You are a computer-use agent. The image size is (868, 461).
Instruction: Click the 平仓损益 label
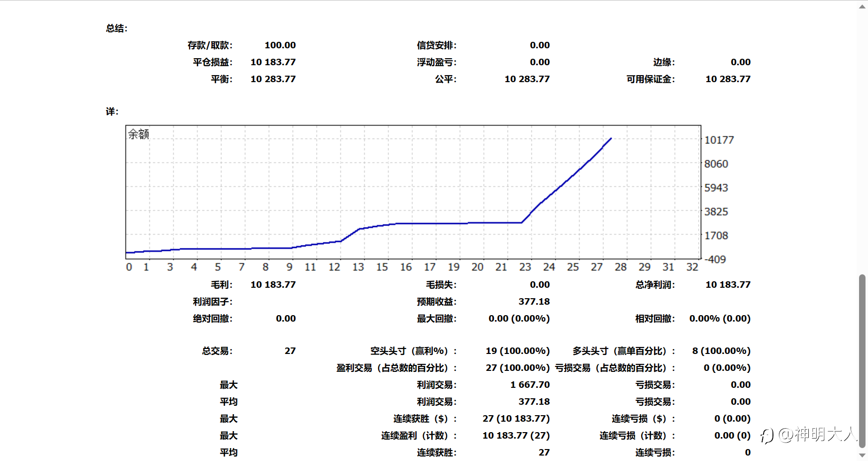[213, 62]
